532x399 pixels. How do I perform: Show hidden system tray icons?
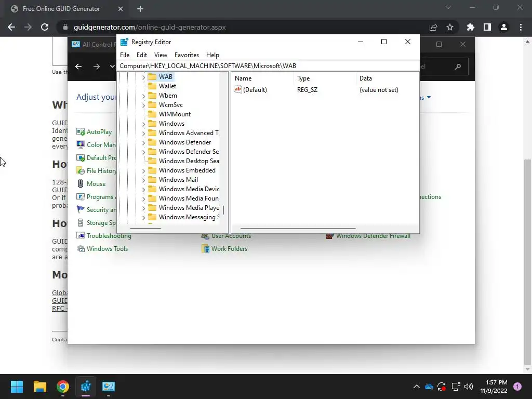tap(416, 387)
